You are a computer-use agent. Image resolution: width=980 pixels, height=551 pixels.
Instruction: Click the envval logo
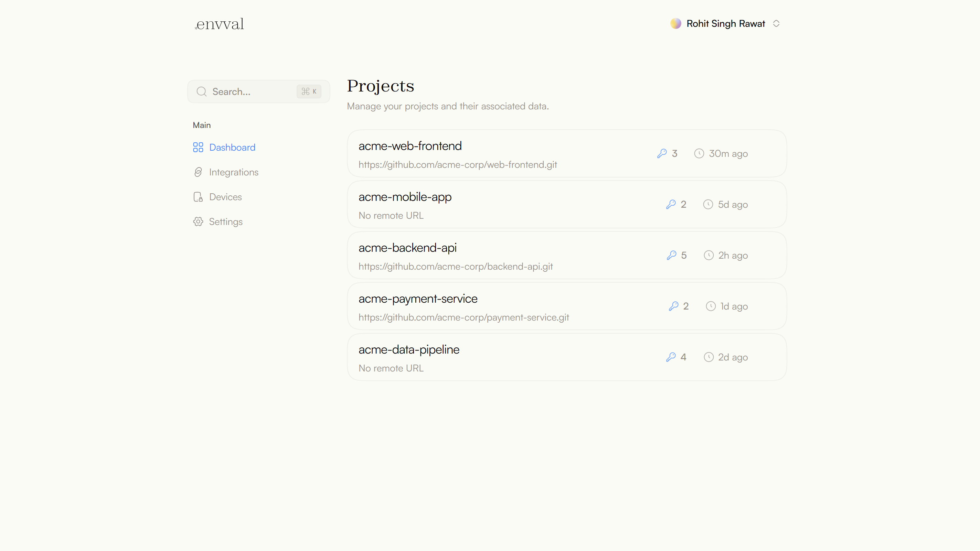click(x=219, y=24)
